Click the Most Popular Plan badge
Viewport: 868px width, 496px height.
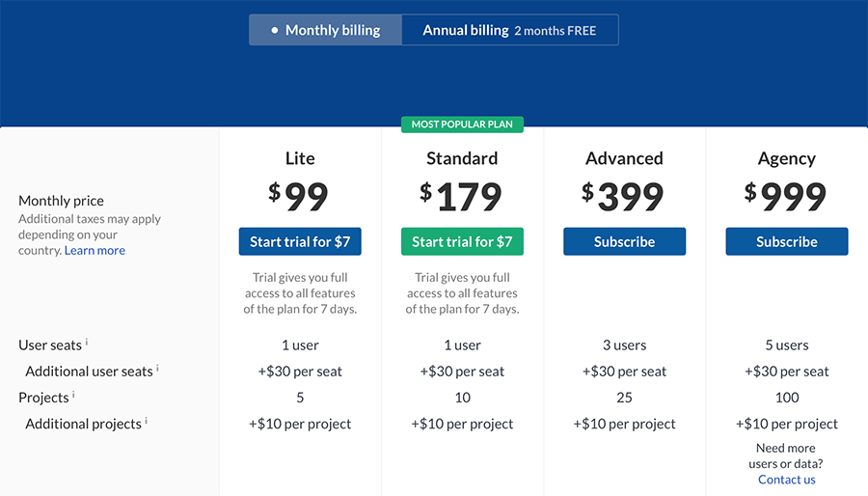(462, 124)
